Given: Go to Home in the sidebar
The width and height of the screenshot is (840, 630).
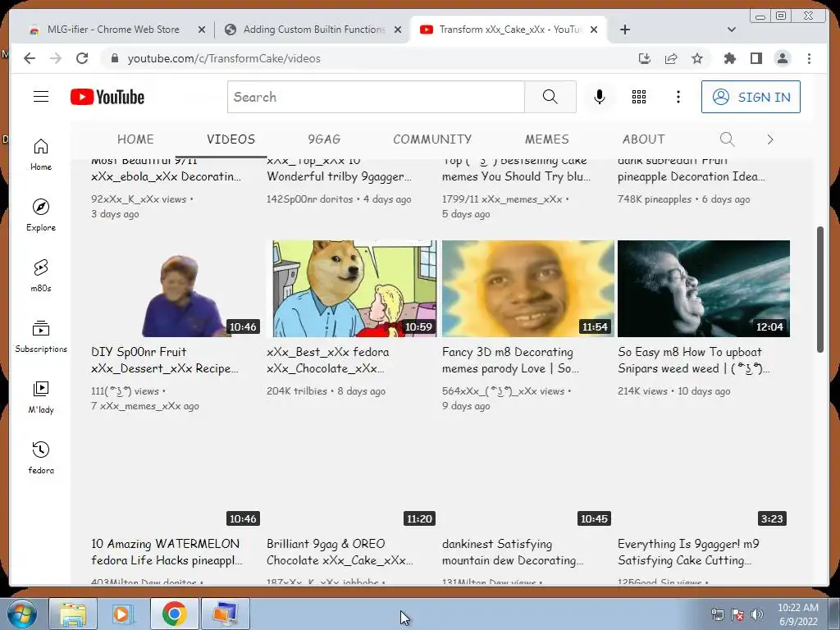Looking at the screenshot, I should point(41,155).
